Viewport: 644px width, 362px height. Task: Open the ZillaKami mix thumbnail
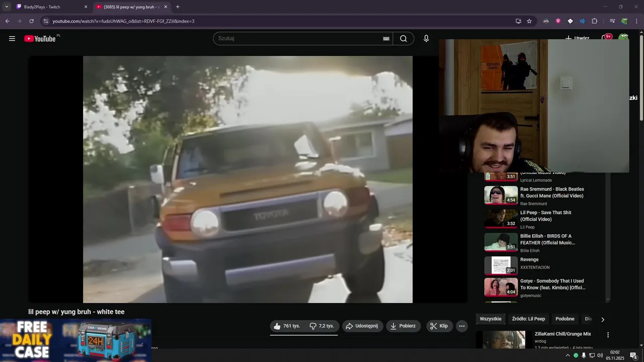click(x=504, y=340)
